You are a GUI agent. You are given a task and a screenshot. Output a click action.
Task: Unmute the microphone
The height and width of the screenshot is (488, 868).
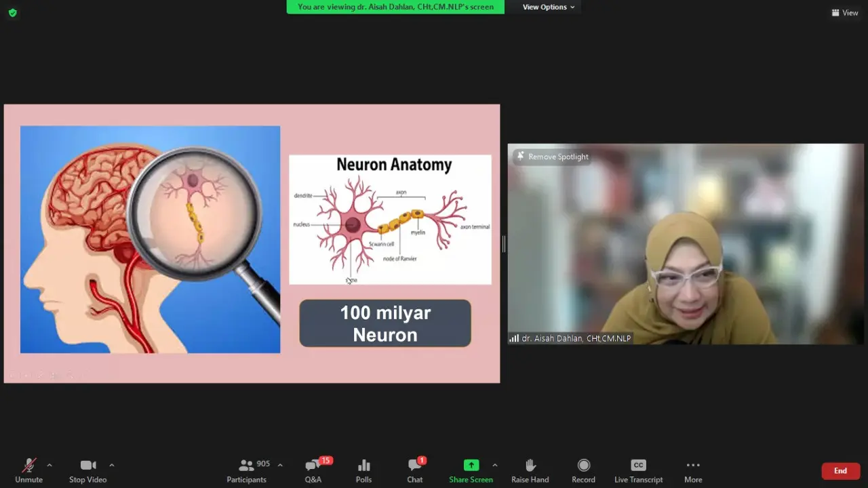click(28, 471)
